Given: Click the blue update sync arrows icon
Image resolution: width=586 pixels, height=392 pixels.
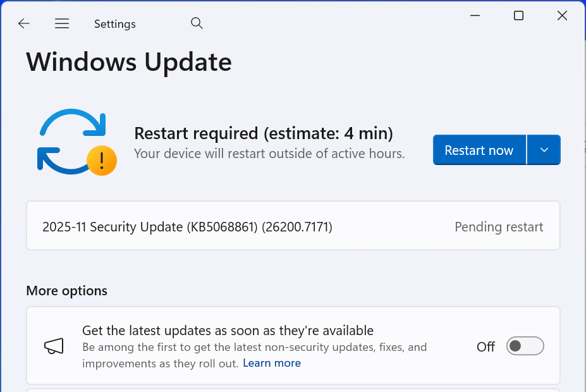Looking at the screenshot, I should [x=68, y=140].
